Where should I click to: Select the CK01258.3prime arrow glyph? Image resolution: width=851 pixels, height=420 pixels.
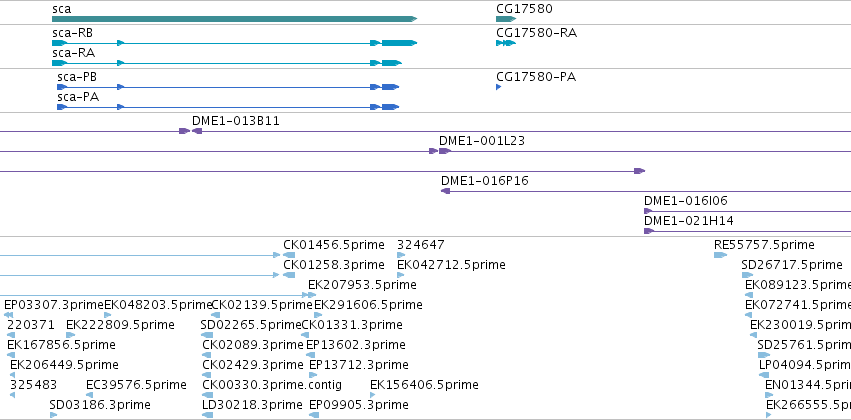(x=289, y=275)
